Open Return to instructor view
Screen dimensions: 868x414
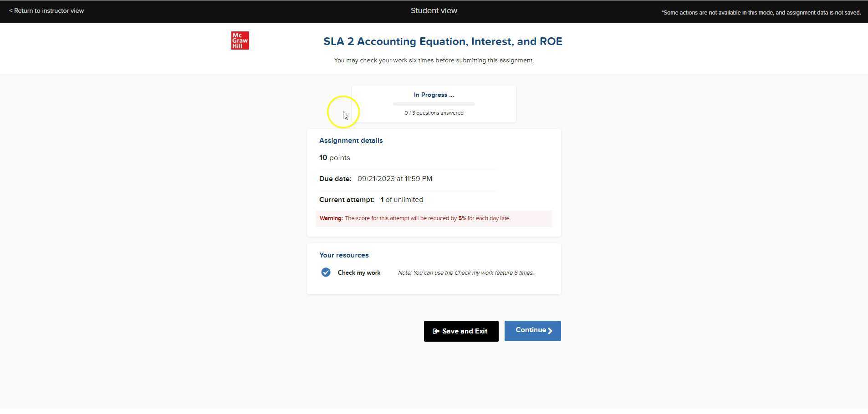(47, 10)
